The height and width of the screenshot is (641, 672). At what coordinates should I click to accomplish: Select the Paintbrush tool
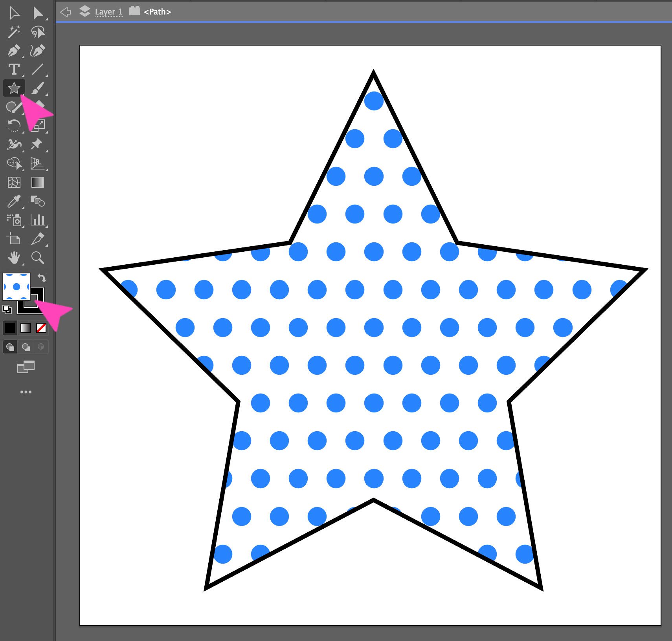(37, 88)
